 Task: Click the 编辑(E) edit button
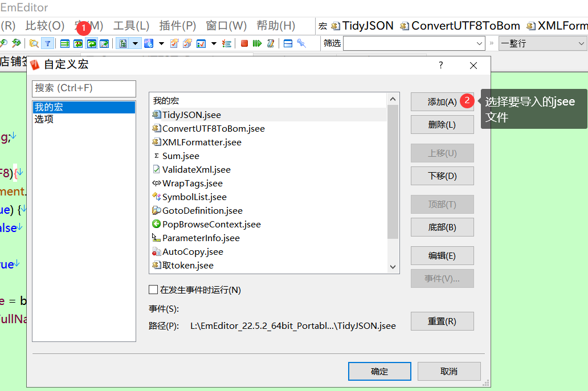tap(442, 256)
